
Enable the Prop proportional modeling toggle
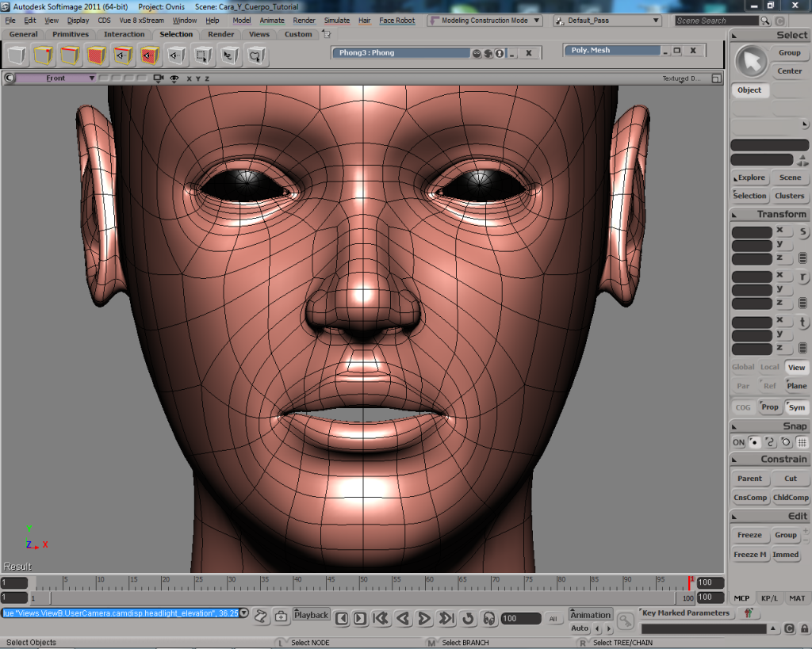(770, 407)
